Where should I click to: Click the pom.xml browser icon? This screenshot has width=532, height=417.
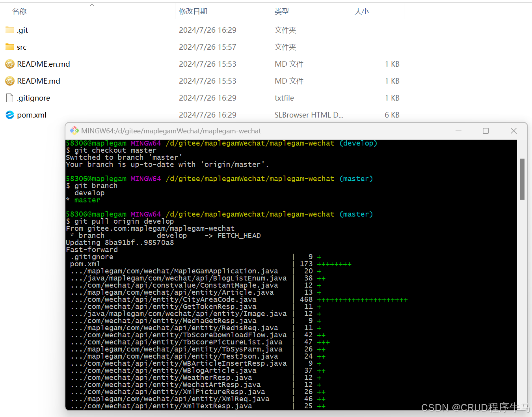[x=10, y=115]
